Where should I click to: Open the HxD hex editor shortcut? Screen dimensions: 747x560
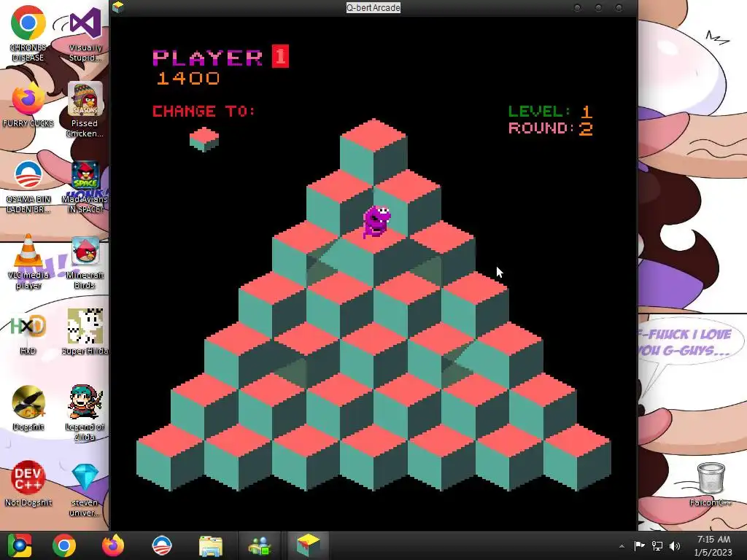pos(28,333)
